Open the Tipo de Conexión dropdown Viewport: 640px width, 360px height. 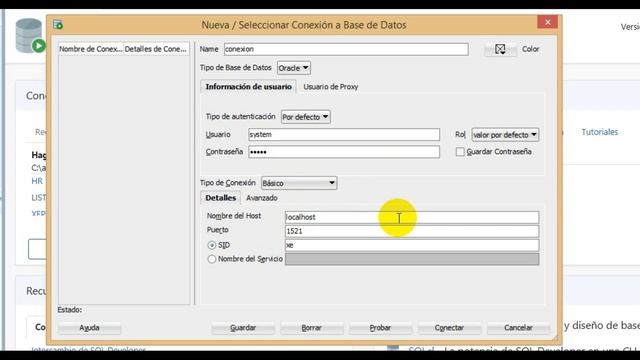click(299, 183)
